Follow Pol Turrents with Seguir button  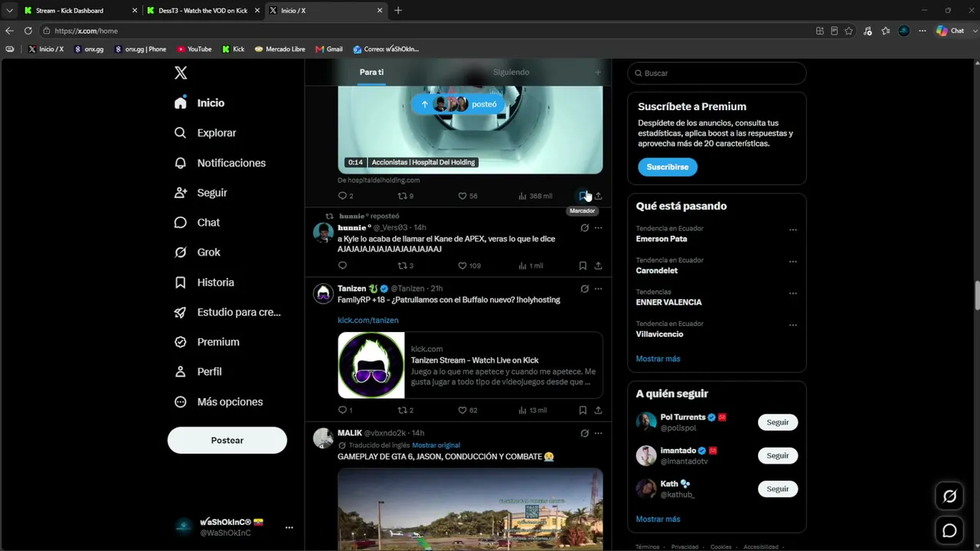click(778, 422)
